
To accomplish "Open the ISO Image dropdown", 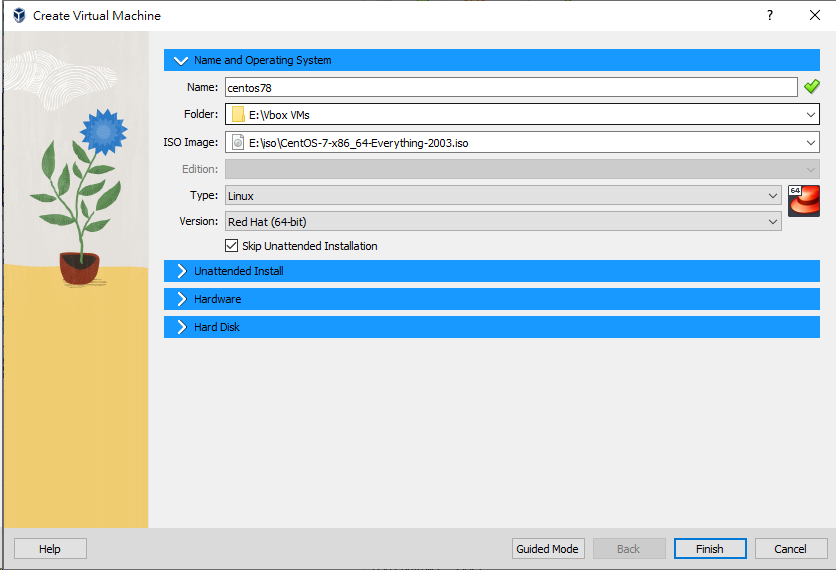I will pyautogui.click(x=810, y=143).
